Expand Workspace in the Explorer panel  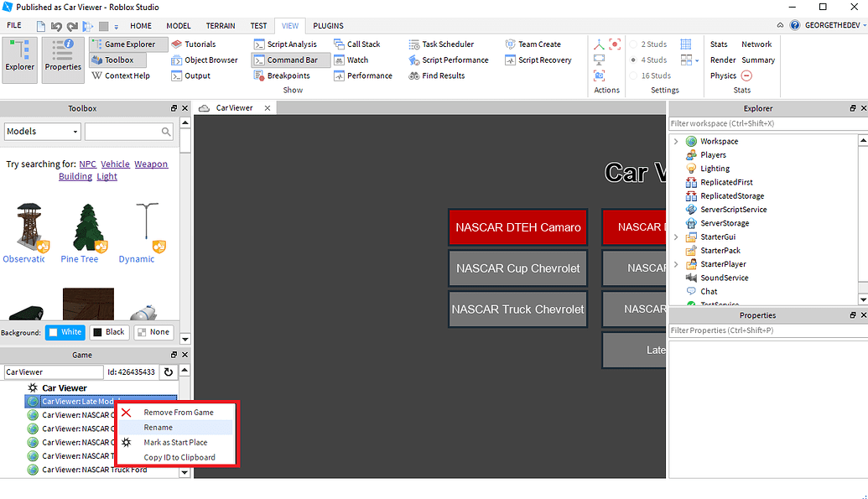coord(675,141)
